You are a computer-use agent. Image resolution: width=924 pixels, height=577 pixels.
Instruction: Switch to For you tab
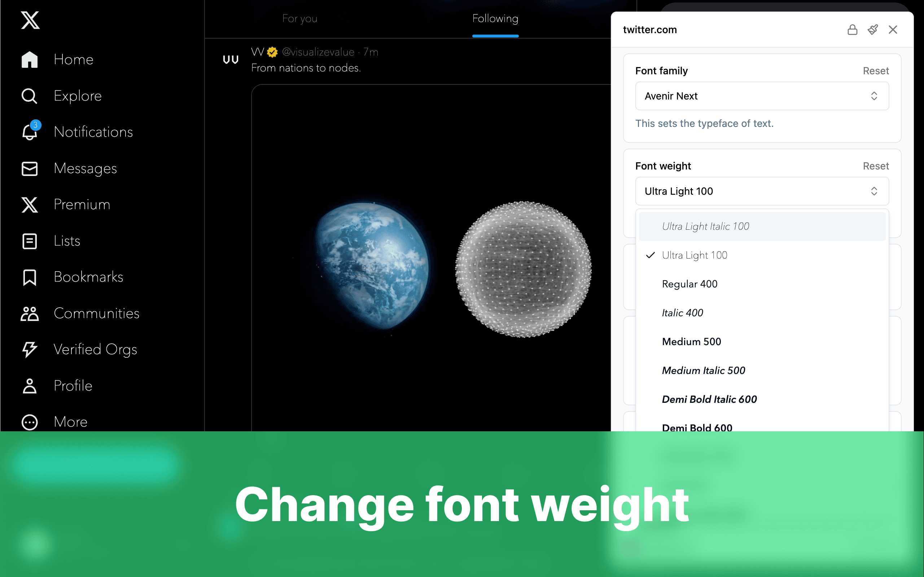299,19
